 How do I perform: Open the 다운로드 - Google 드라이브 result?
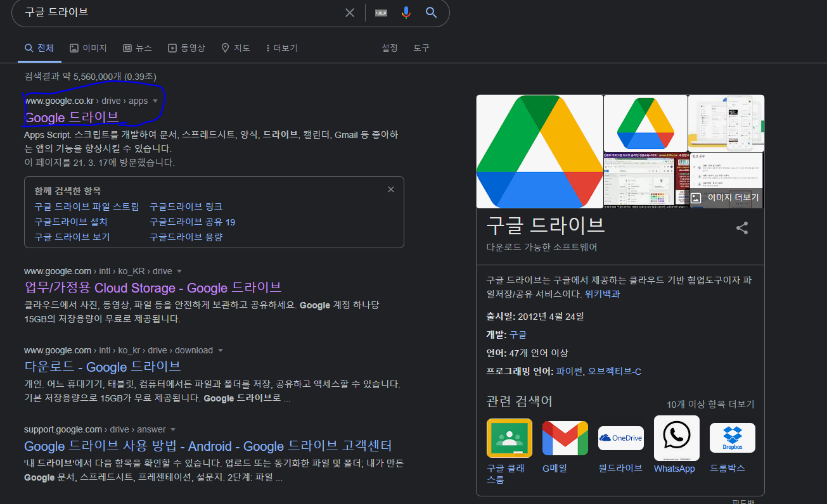(x=103, y=367)
